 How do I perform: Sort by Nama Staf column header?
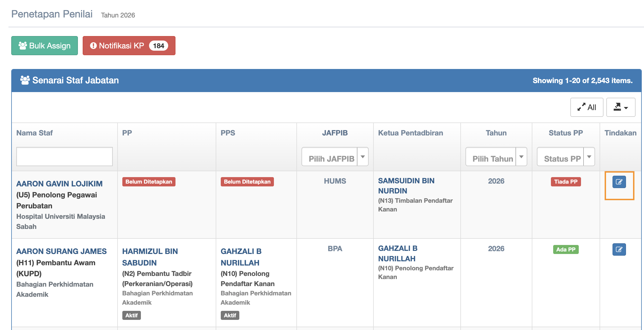[34, 133]
